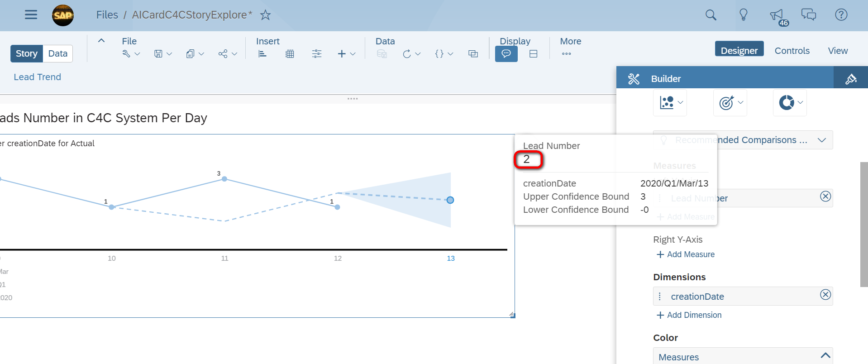Image resolution: width=868 pixels, height=364 pixels.
Task: Switch to Data mode
Action: tap(58, 53)
